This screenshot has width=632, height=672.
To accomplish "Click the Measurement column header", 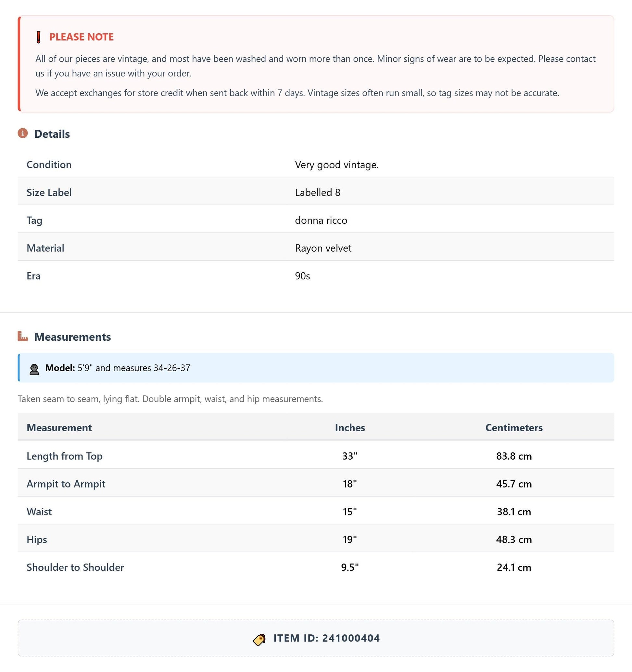I will (x=59, y=428).
